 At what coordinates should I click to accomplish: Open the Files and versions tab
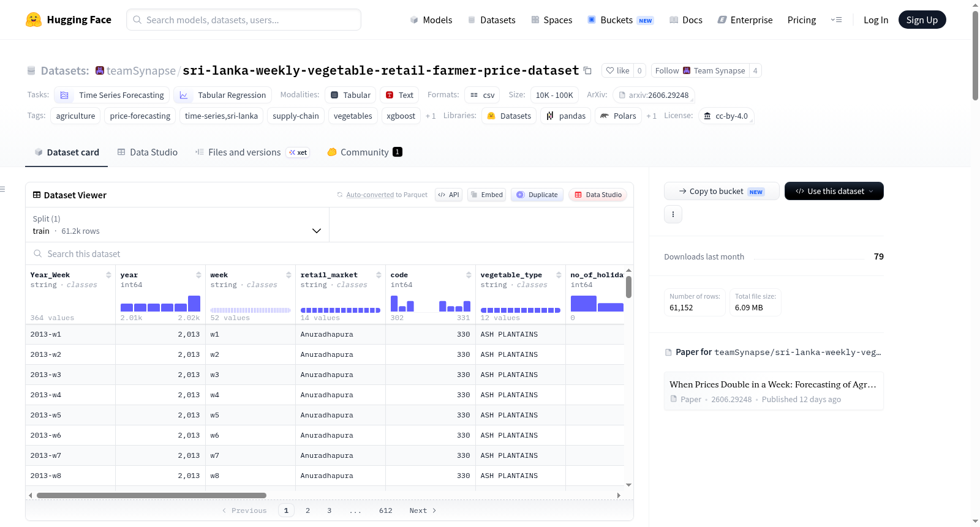[252, 152]
